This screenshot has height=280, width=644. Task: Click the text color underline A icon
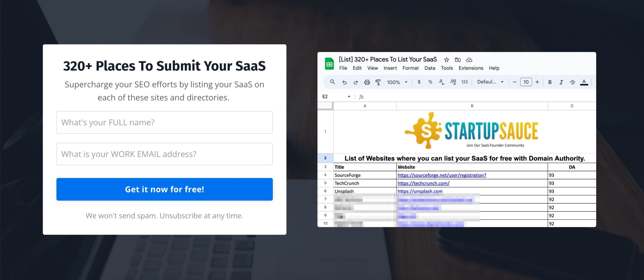coord(584,82)
